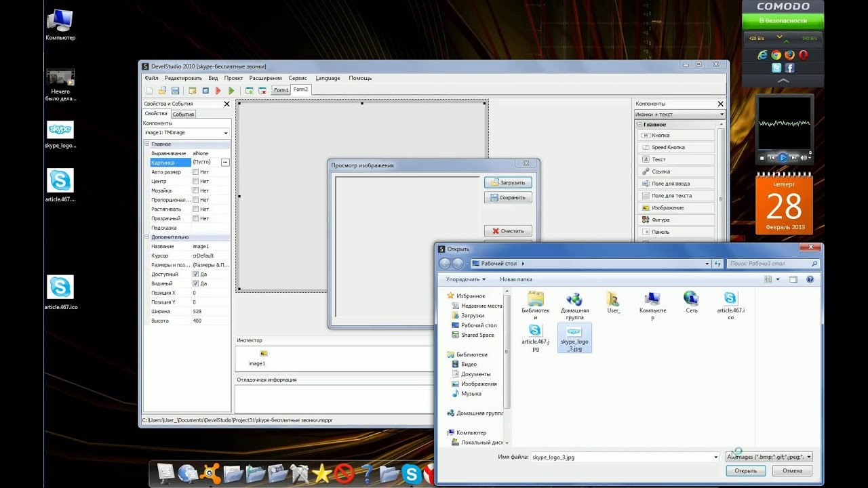
Task: Toggle the Центр checkbox
Action: 195,181
